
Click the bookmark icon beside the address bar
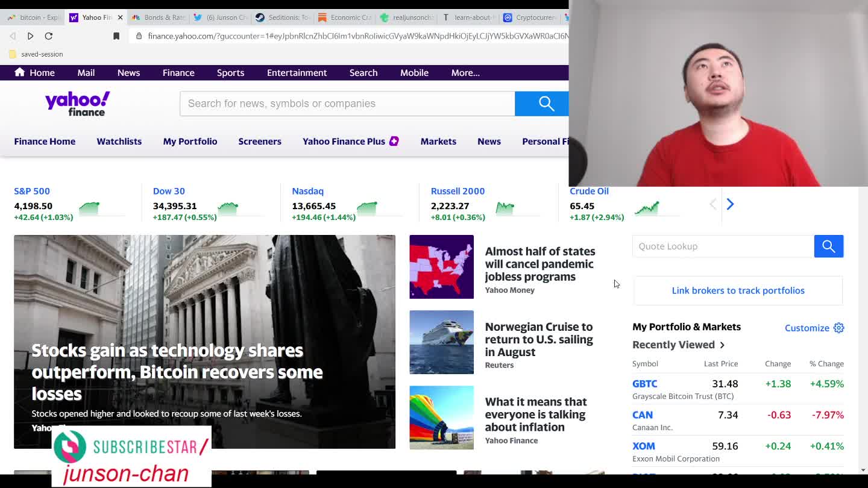pos(116,36)
